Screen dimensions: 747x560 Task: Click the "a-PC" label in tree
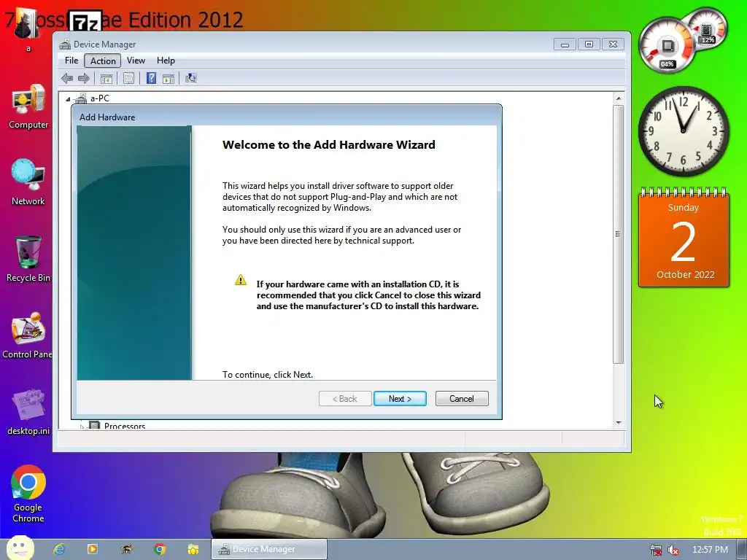point(100,98)
